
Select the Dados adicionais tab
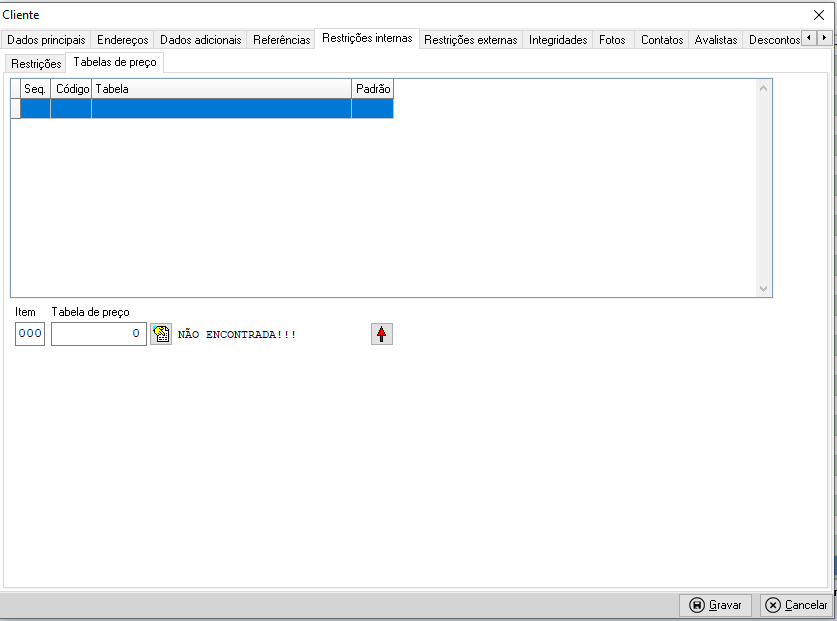point(201,40)
